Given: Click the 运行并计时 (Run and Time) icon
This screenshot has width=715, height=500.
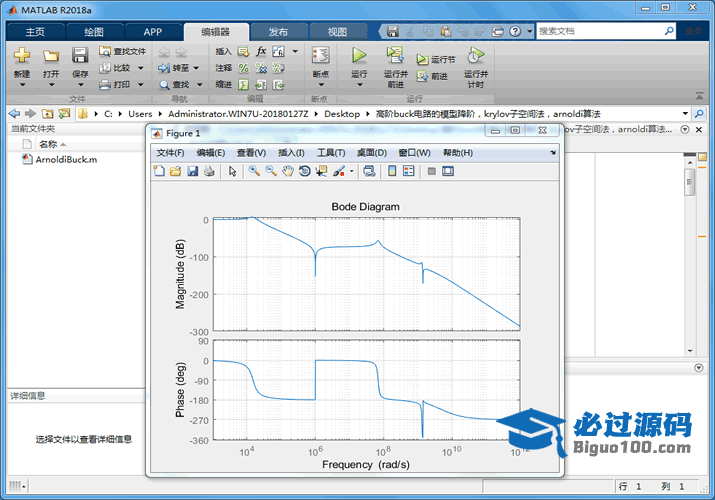Looking at the screenshot, I should point(476,55).
